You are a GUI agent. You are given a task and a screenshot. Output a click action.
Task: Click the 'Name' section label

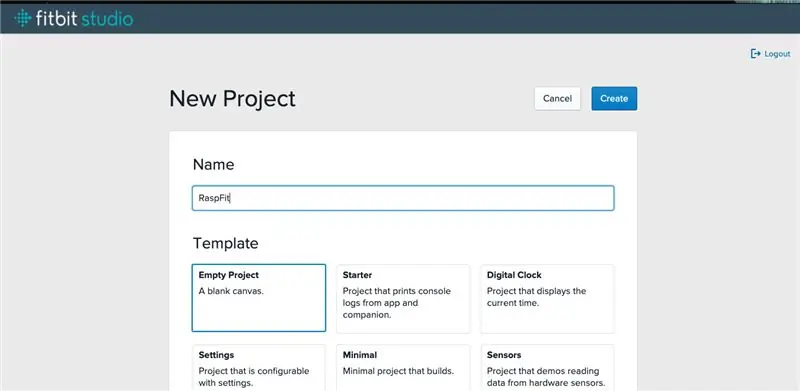point(213,164)
